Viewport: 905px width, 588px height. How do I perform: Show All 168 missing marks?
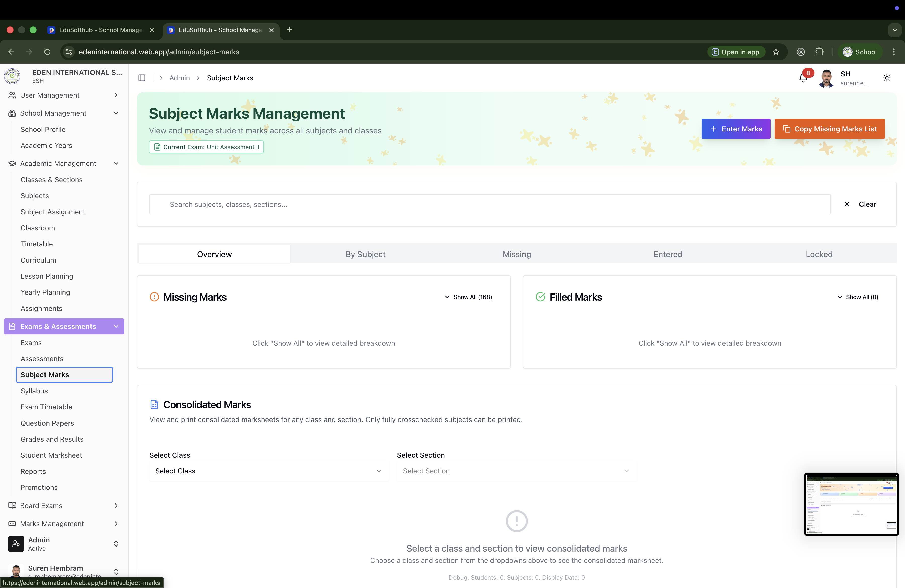point(469,297)
